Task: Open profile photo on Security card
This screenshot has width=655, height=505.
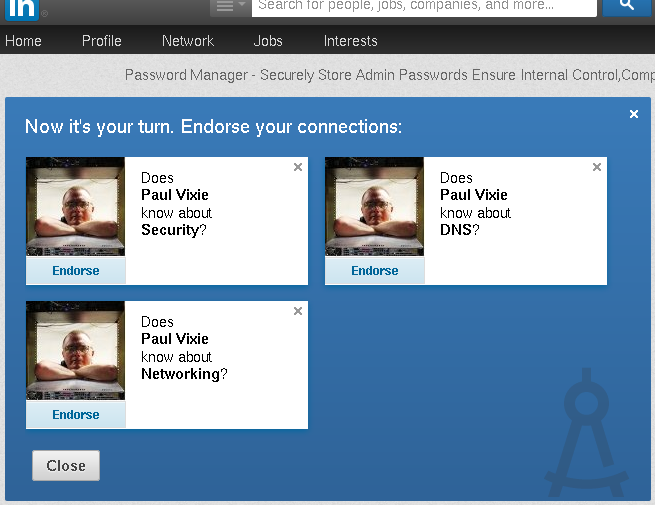Action: (x=76, y=206)
